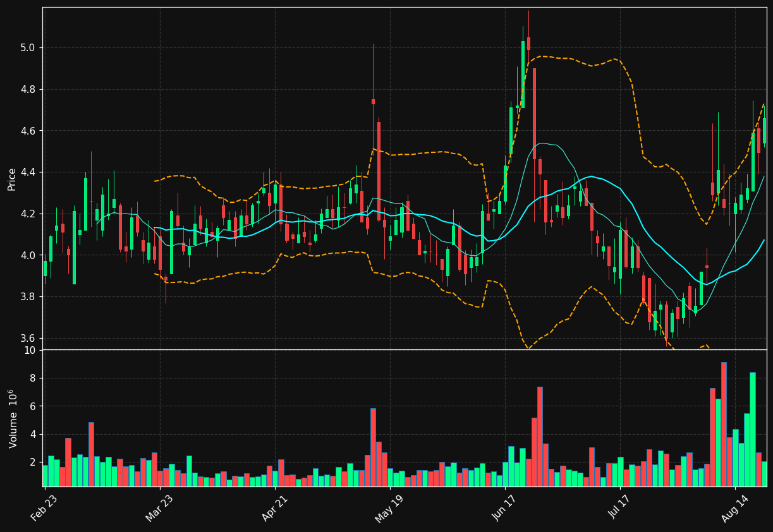773x532 pixels.
Task: Click the 'Mar 23' date label
Action: pos(160,508)
